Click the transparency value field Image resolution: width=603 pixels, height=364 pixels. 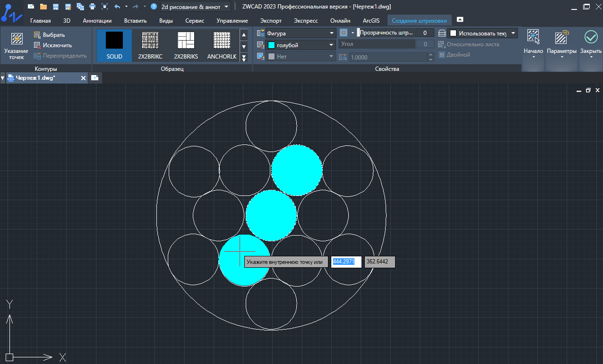(425, 33)
